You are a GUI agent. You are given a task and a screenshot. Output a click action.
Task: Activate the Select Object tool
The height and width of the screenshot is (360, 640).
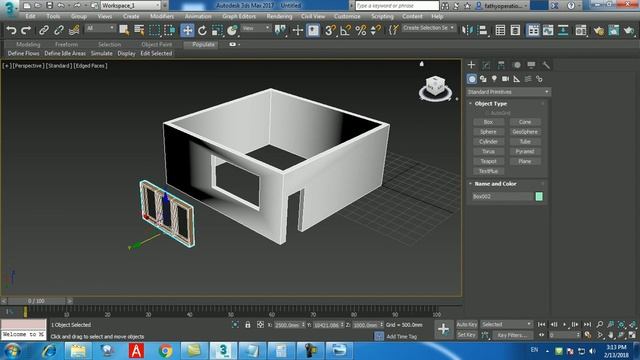point(124,30)
